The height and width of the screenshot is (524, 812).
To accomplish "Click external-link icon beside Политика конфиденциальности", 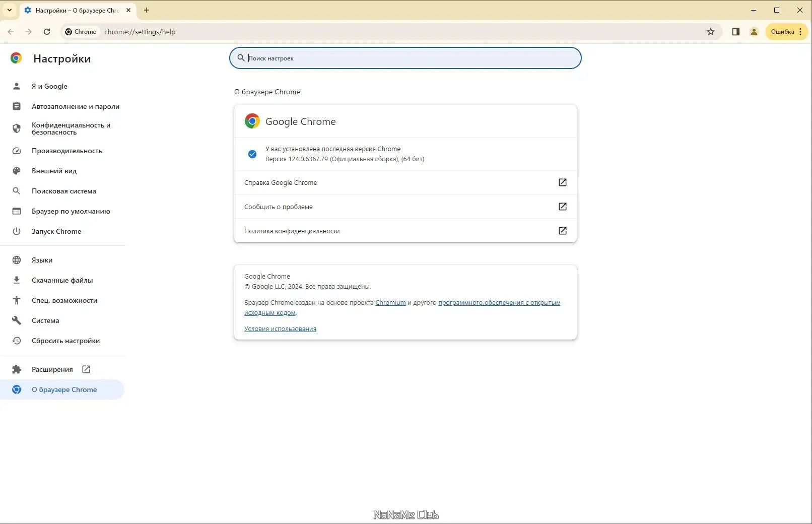I will 562,231.
